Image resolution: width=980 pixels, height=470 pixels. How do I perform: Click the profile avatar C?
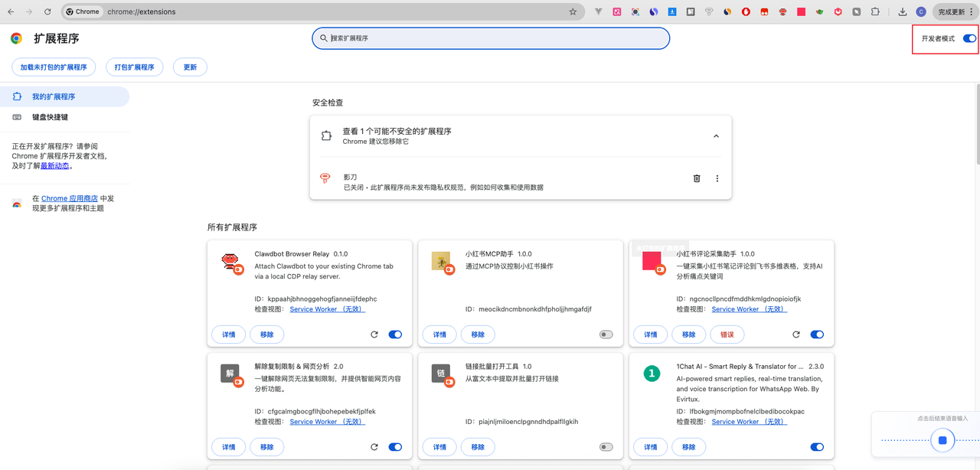click(921, 11)
